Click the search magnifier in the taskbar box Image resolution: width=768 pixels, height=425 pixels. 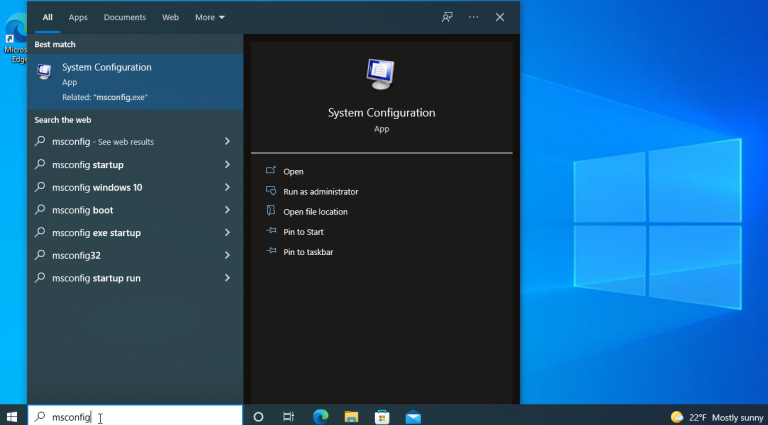(x=40, y=417)
